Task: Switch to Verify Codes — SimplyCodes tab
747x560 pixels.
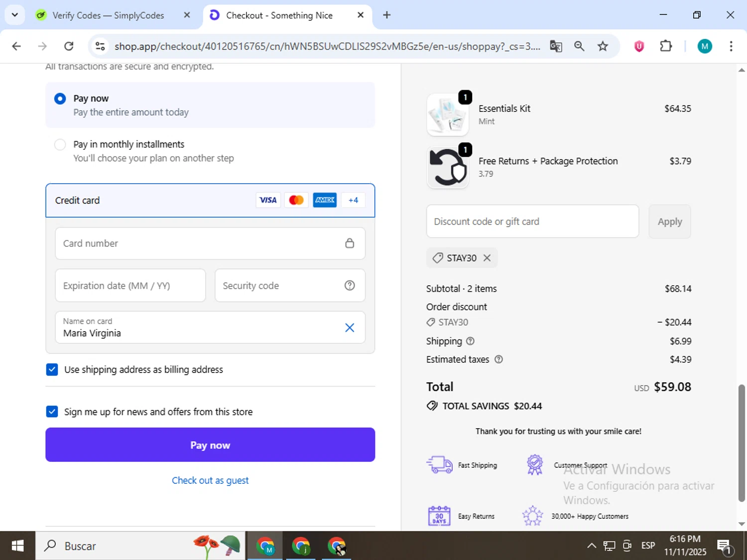Action: click(x=108, y=15)
